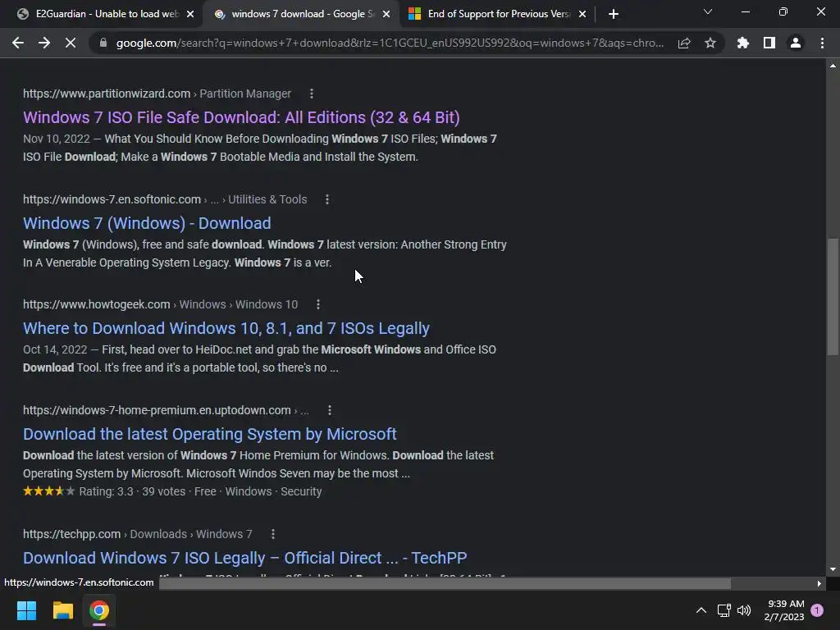Open the Windows Start menu
This screenshot has width=840, height=630.
pyautogui.click(x=26, y=610)
